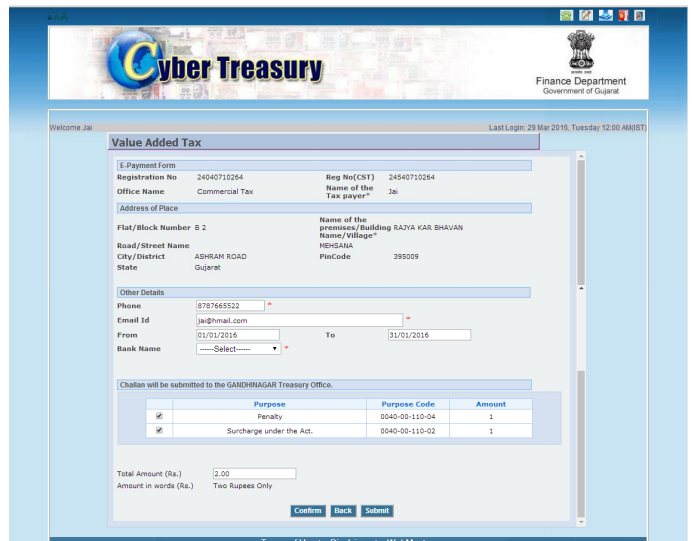Click the GANDHINAGAR Treasury Office notice

[x=324, y=385]
